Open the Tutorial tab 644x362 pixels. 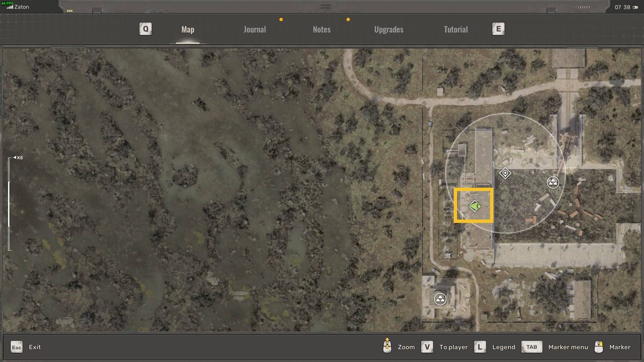pyautogui.click(x=456, y=29)
